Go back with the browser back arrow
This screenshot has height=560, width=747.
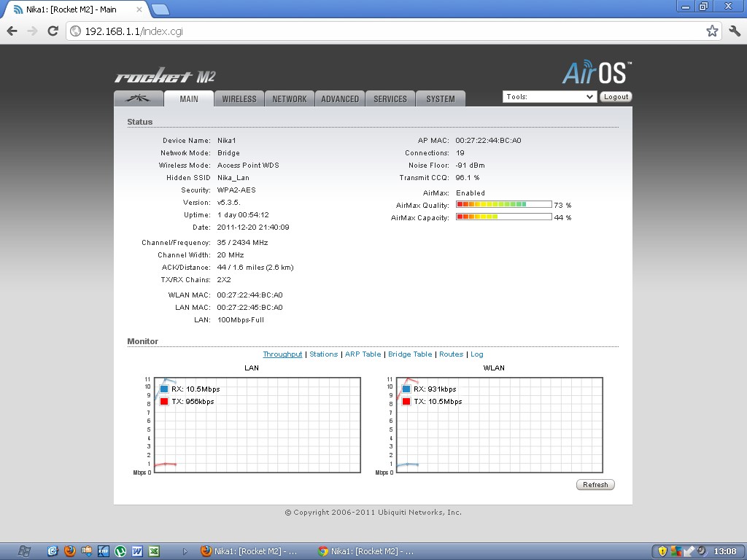(x=12, y=31)
